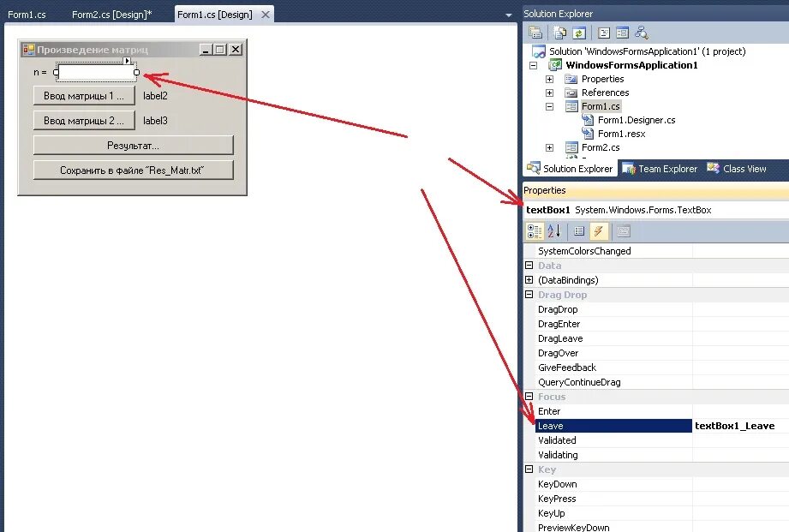Collapse the Drag Drop category
The height and width of the screenshot is (532, 789).
529,295
